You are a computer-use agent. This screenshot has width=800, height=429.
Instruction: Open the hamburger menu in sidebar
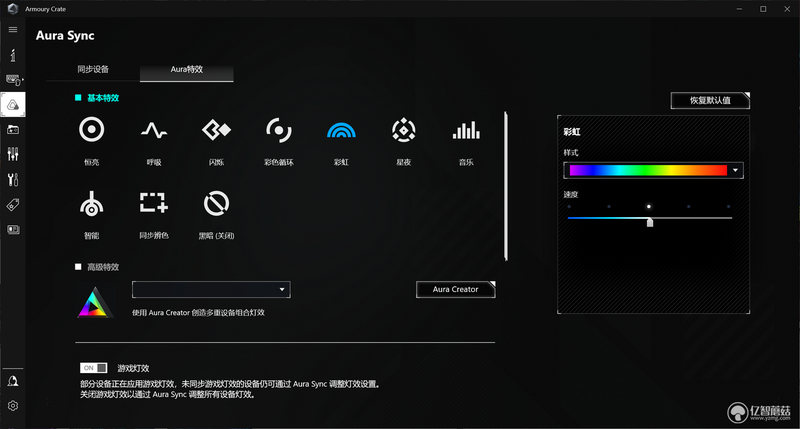tap(13, 30)
